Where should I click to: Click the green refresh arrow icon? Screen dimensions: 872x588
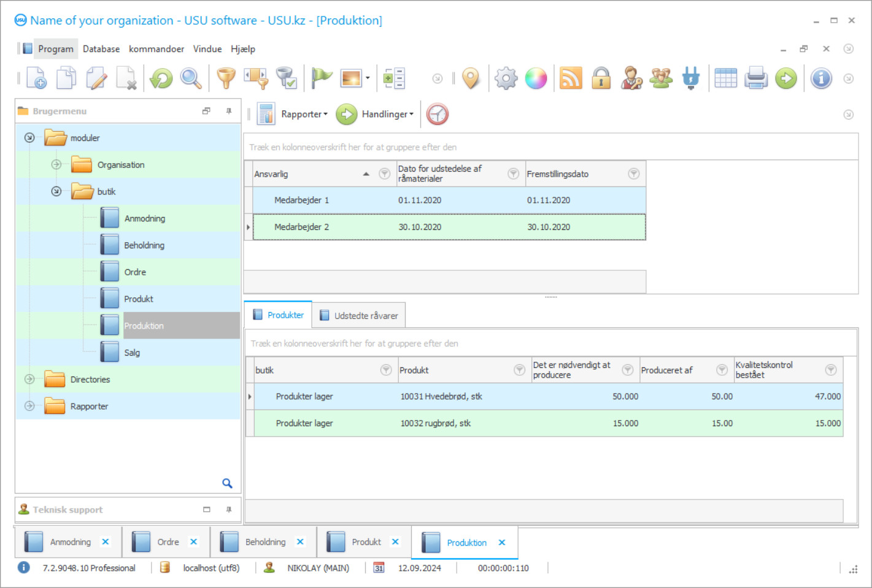(x=161, y=78)
